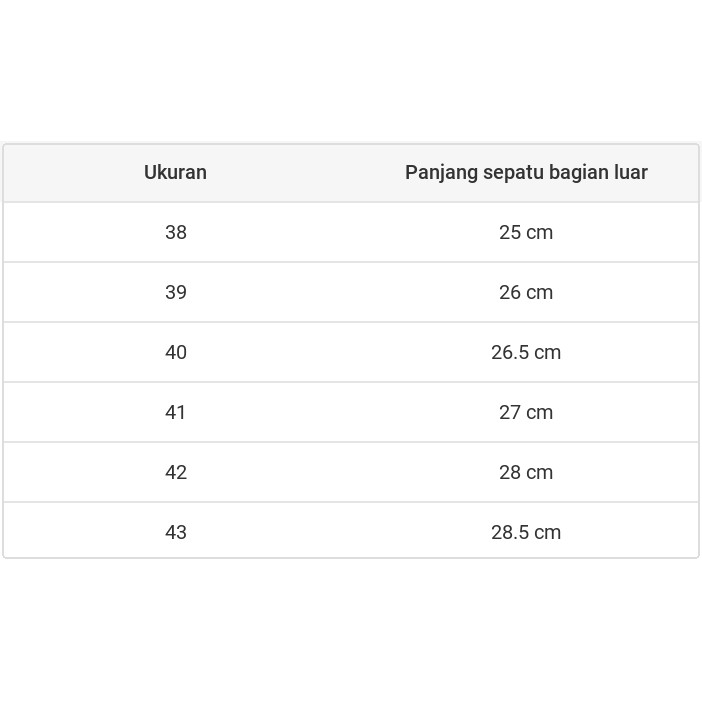Highlight the table row for size 42
The width and height of the screenshot is (702, 702).
(x=350, y=472)
